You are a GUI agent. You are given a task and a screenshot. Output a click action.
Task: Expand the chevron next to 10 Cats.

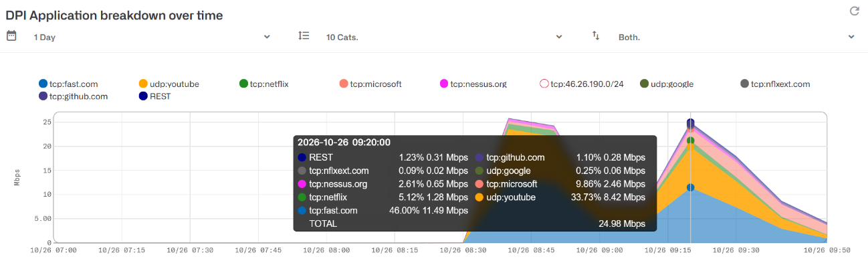[559, 37]
